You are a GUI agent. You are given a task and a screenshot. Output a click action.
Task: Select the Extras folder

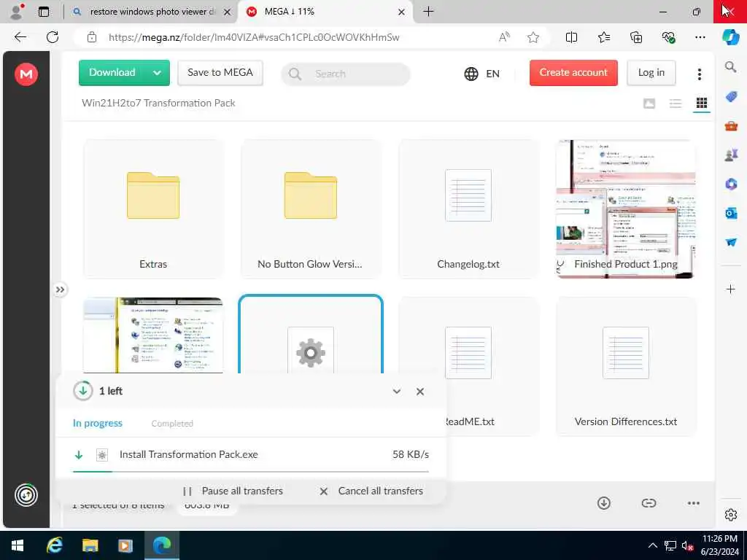tap(153, 209)
